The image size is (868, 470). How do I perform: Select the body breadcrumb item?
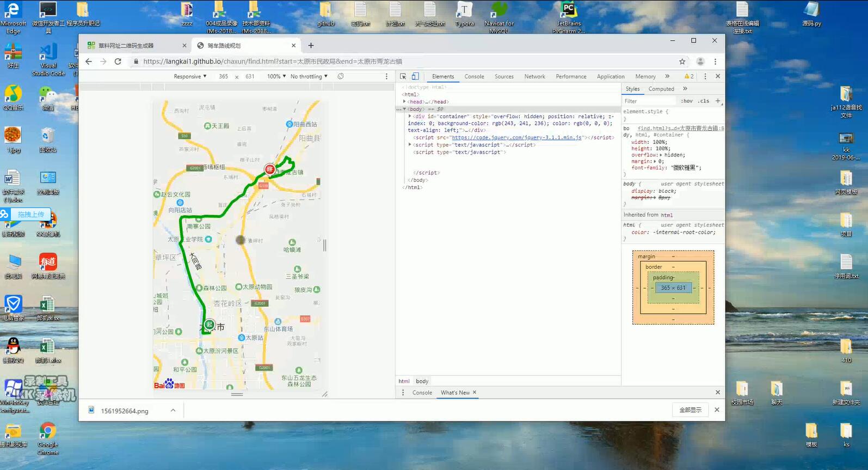point(422,381)
